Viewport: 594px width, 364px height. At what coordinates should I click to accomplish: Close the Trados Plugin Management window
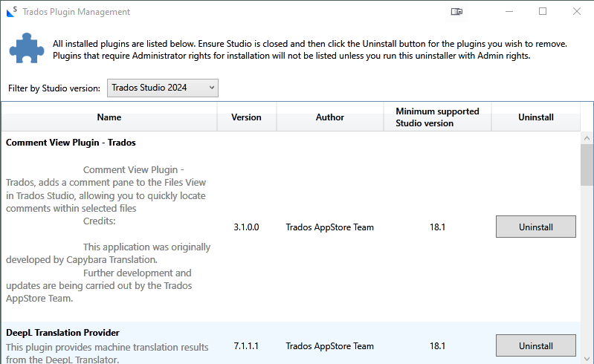coord(577,12)
